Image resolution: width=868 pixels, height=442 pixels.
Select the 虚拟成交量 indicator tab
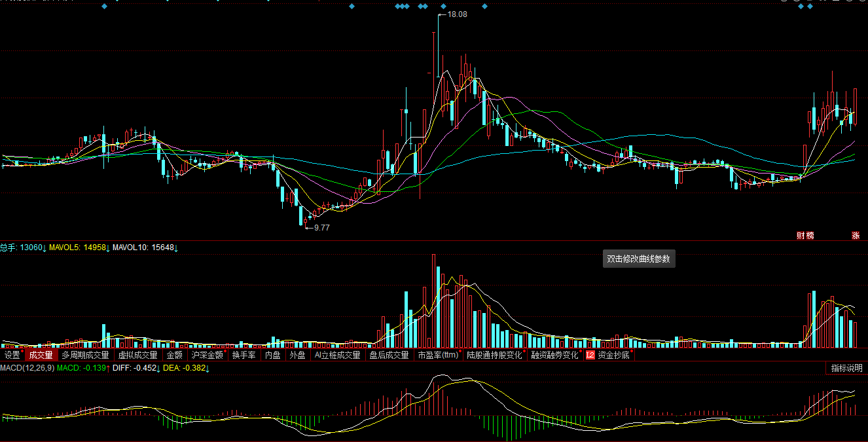(x=137, y=355)
